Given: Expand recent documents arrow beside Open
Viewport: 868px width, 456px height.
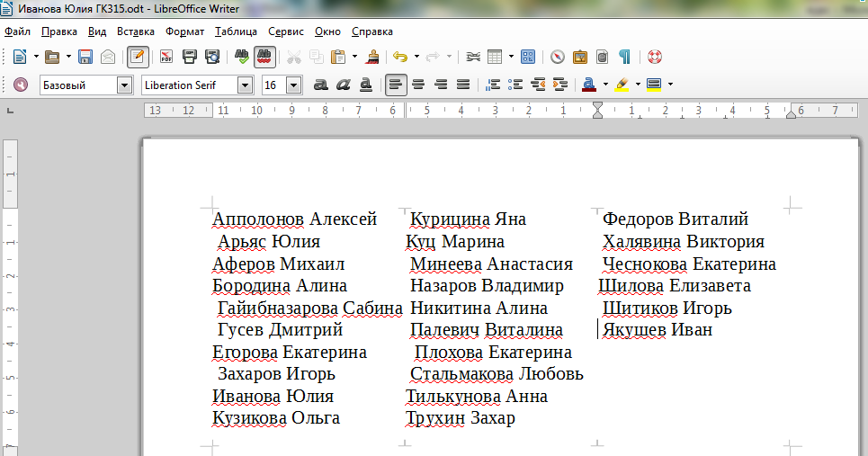Looking at the screenshot, I should click(68, 57).
